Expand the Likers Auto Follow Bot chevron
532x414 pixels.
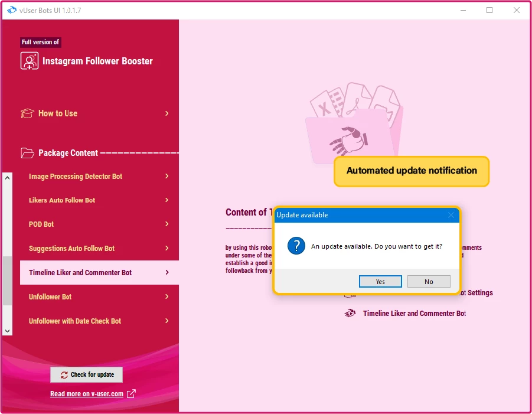pos(167,200)
